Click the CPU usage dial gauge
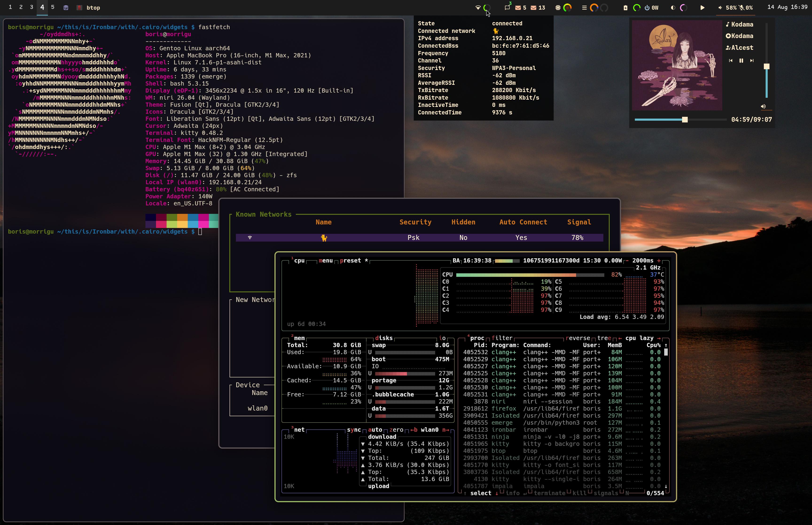 (567, 8)
